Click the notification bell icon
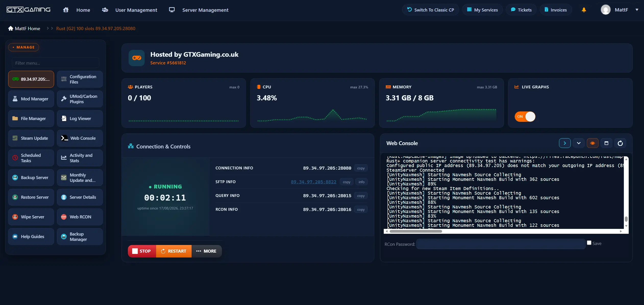 tap(584, 10)
